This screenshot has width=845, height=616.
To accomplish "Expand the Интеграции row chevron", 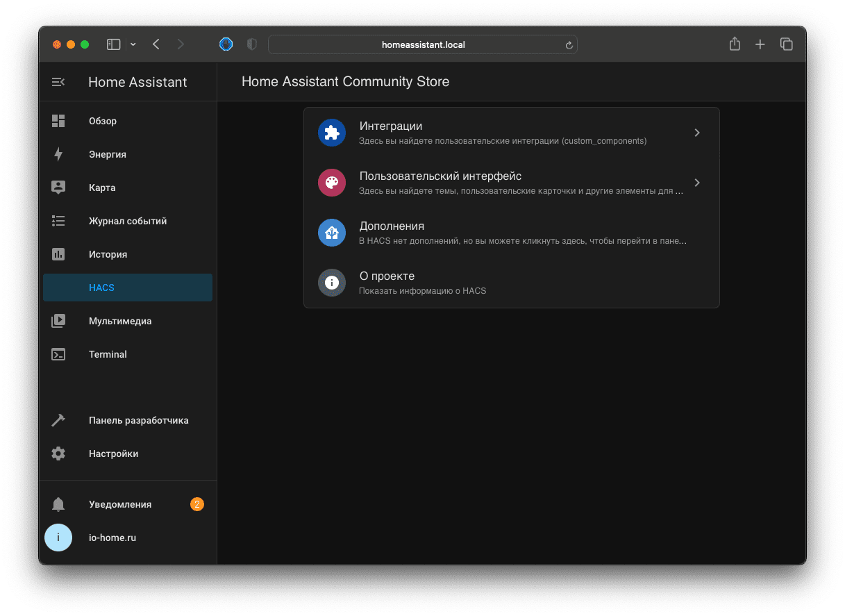I will pyautogui.click(x=696, y=132).
